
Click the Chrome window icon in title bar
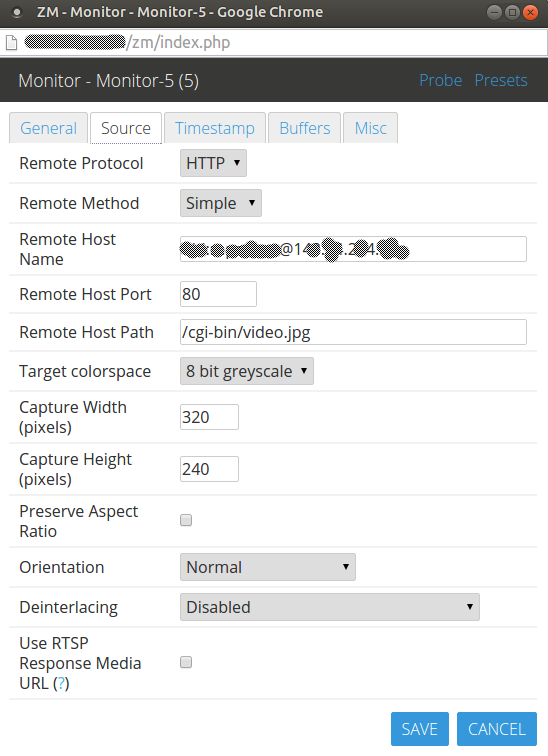(x=17, y=13)
